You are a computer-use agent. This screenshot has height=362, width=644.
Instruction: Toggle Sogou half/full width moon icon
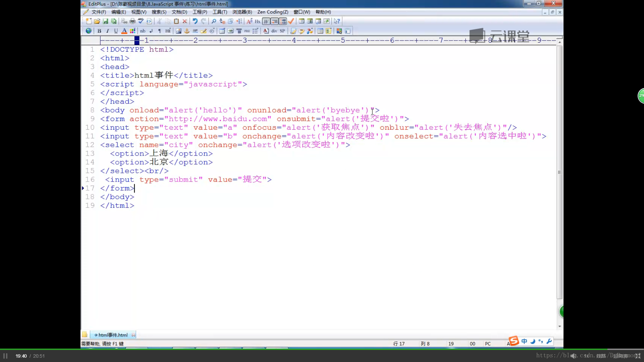533,341
